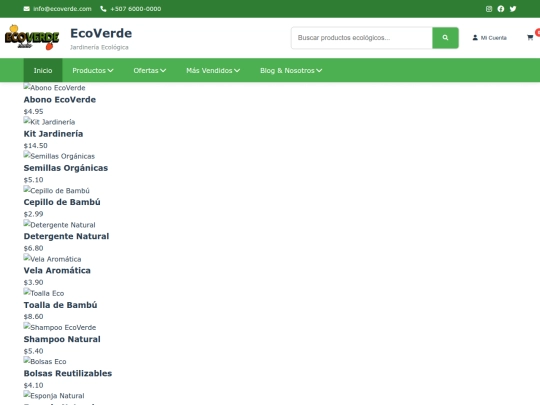Open the Toalla de Bambú product title

60,305
